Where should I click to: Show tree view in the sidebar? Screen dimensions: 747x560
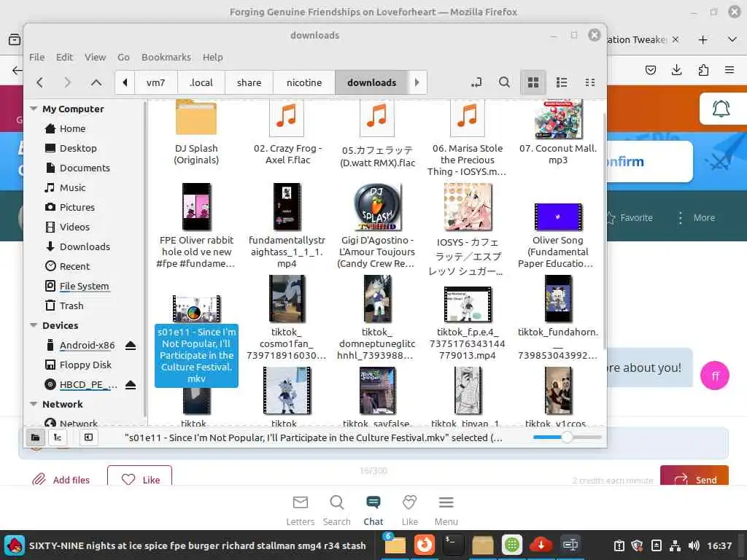pos(58,437)
